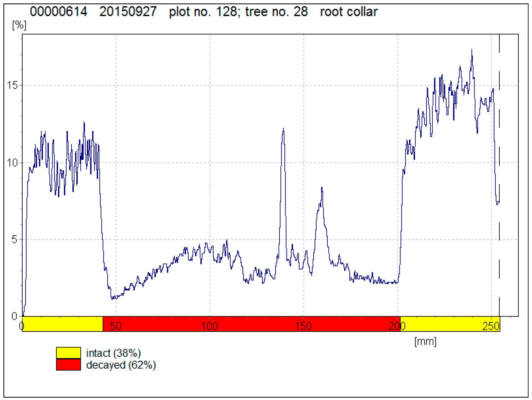Screen dimensions: 532x400
Task: Click the 5 percent y-axis label
Action: click(14, 240)
